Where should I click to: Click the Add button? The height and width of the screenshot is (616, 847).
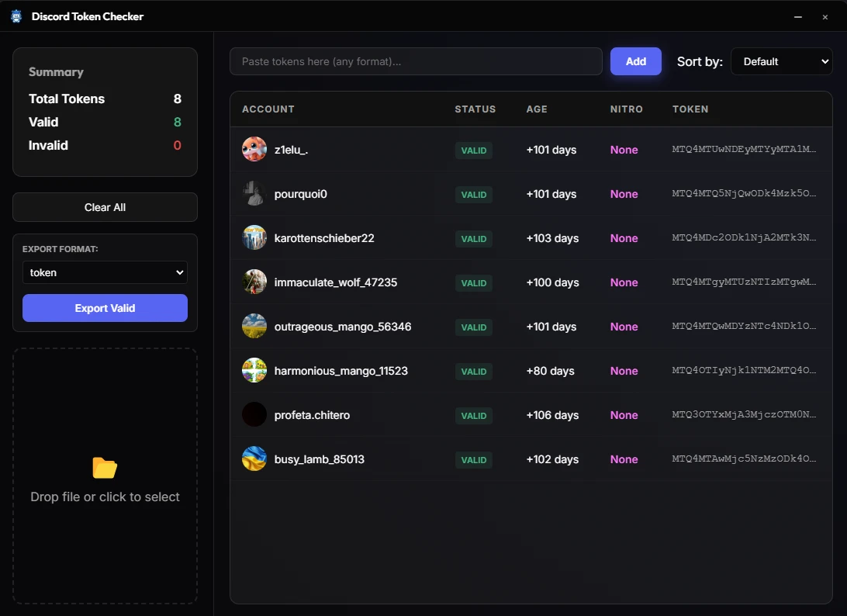pos(636,61)
